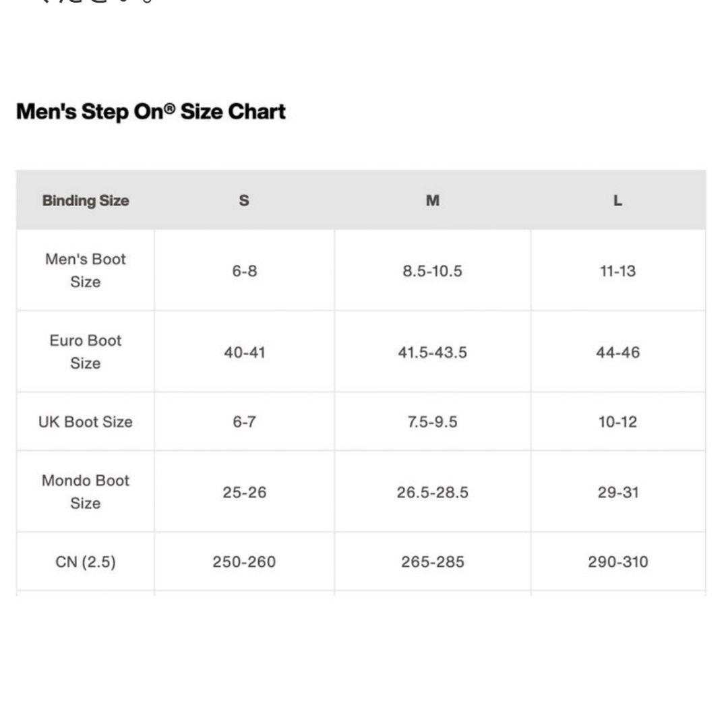Click the 6-8 men's boot size cell
The width and height of the screenshot is (728, 703).
[x=244, y=272]
